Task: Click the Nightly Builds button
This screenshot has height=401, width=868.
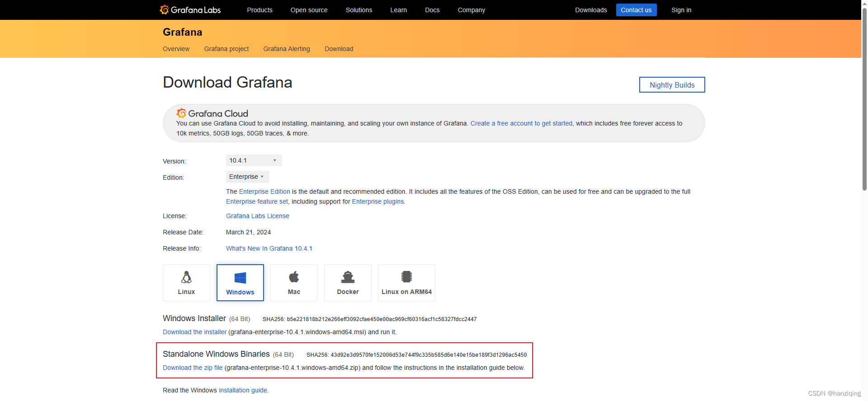Action: pos(672,84)
